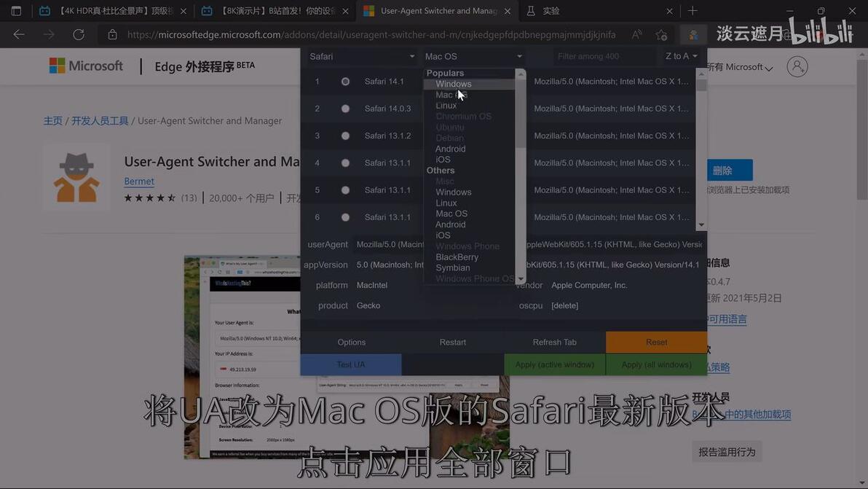Click the user-agent list scroll down arrow
Image resolution: width=868 pixels, height=489 pixels.
pyautogui.click(x=701, y=225)
